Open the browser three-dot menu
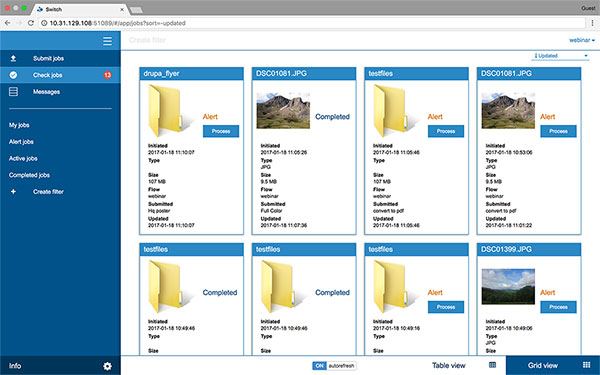Viewport: 600px width, 375px height. (x=592, y=23)
